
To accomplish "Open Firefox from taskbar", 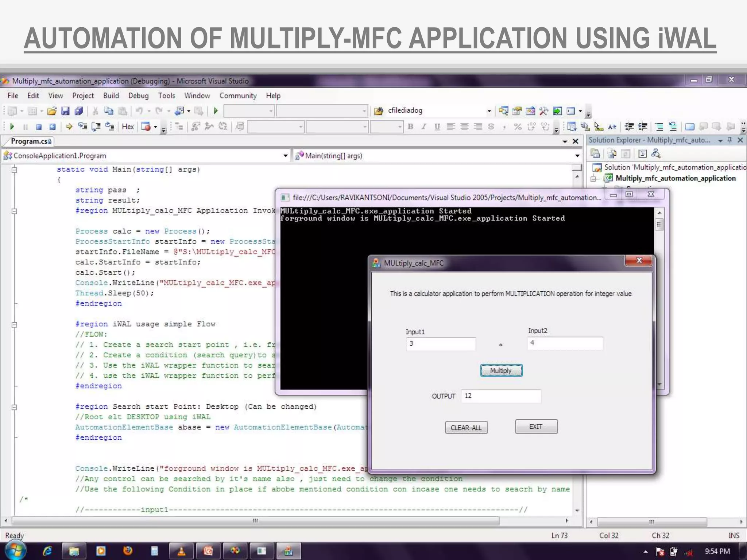I will [x=128, y=551].
